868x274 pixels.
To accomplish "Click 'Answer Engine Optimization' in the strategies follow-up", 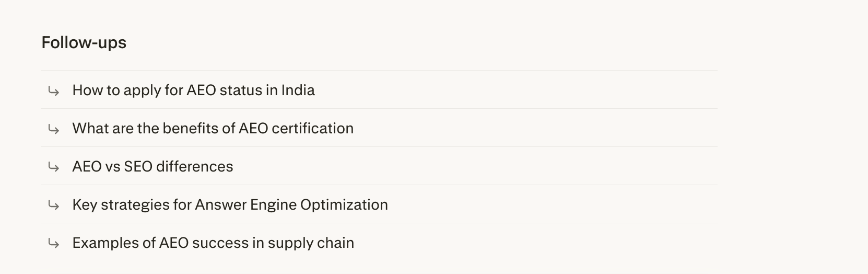I will 291,204.
